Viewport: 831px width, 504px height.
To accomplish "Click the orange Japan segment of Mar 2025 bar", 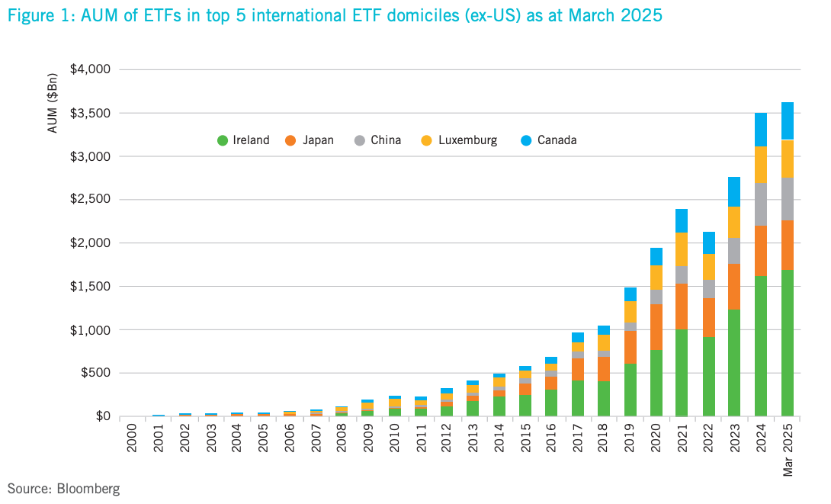I will click(x=788, y=246).
